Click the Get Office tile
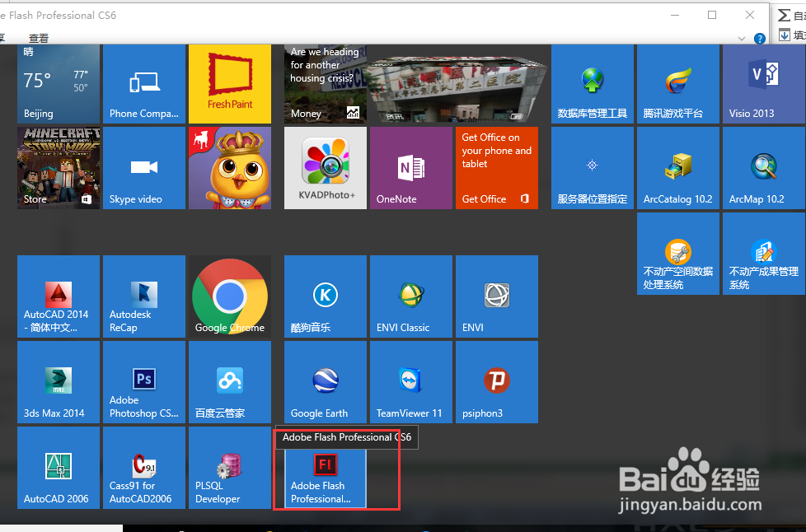Image resolution: width=806 pixels, height=532 pixels. [497, 168]
